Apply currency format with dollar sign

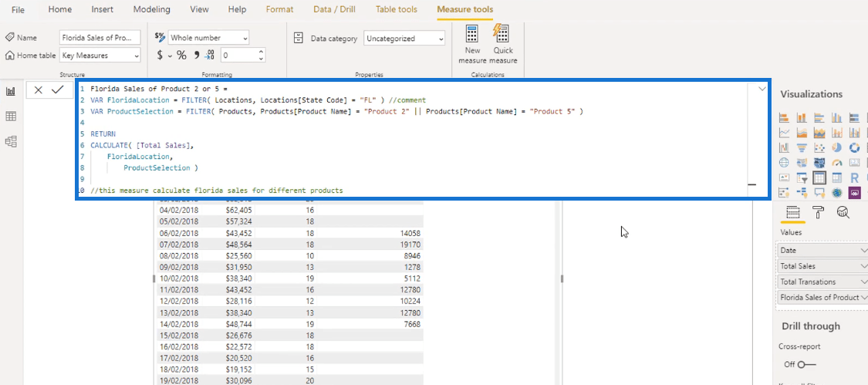point(160,55)
